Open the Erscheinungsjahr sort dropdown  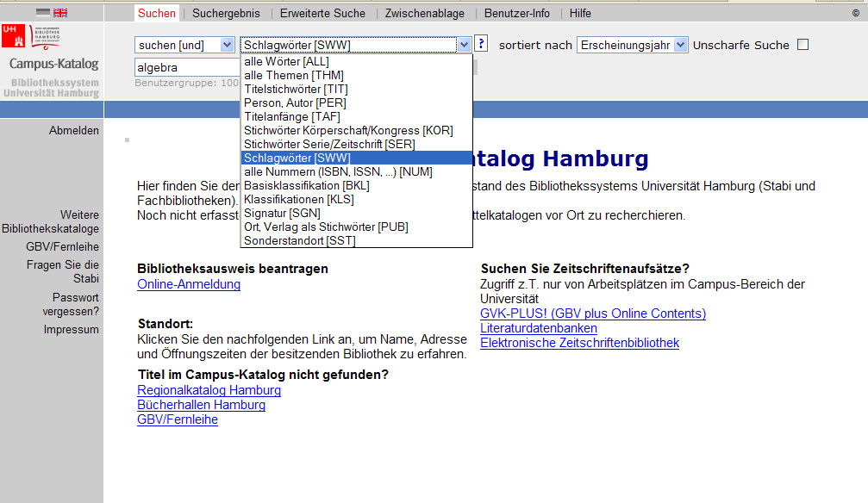632,45
